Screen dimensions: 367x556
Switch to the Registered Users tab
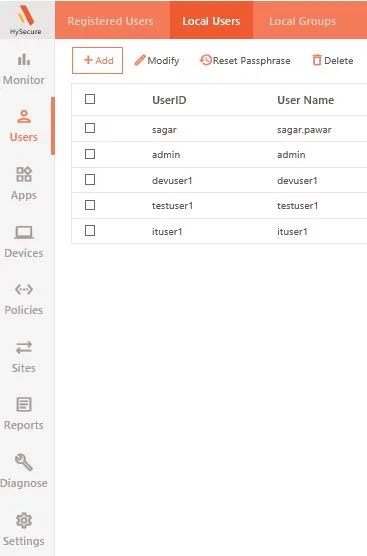[x=110, y=21]
